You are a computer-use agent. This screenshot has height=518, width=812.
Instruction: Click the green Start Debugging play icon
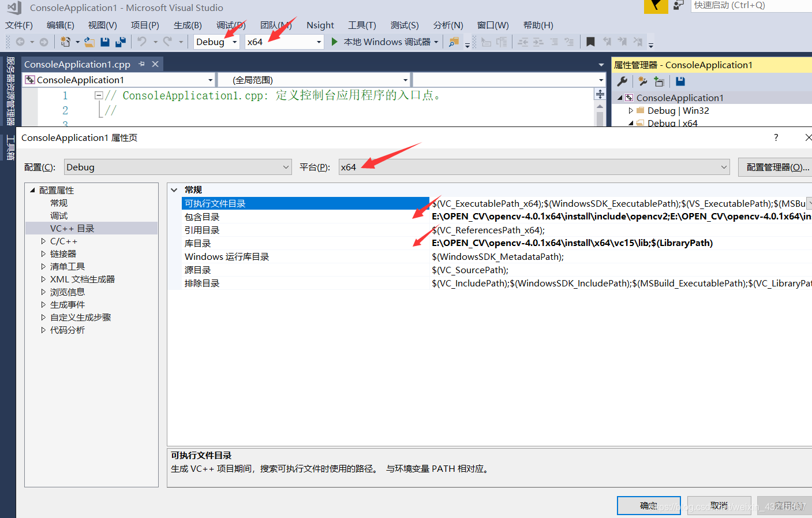pos(335,42)
